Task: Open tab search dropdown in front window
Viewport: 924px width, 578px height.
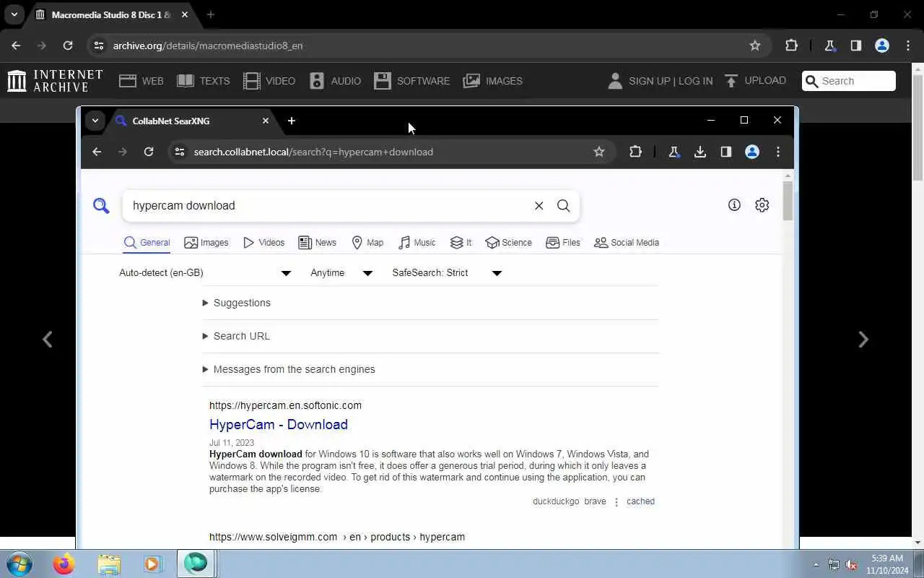Action: click(95, 121)
